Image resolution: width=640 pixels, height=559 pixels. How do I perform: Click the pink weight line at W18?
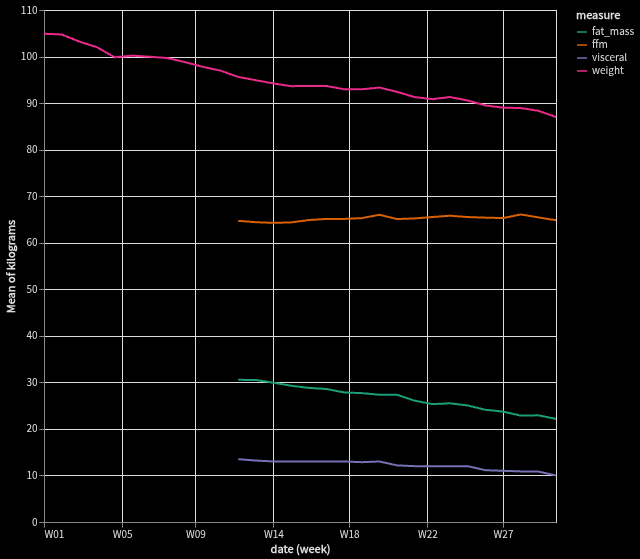pos(349,89)
